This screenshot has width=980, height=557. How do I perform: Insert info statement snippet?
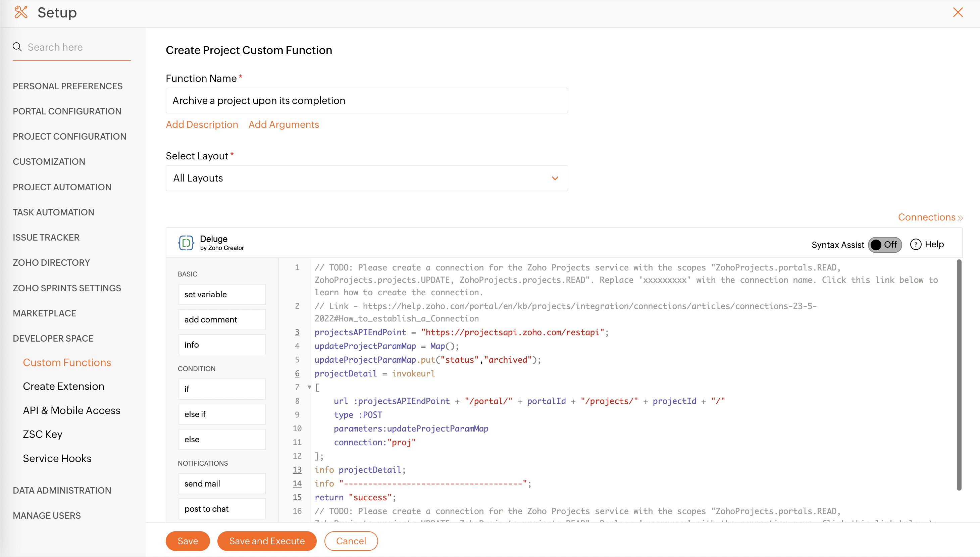222,345
